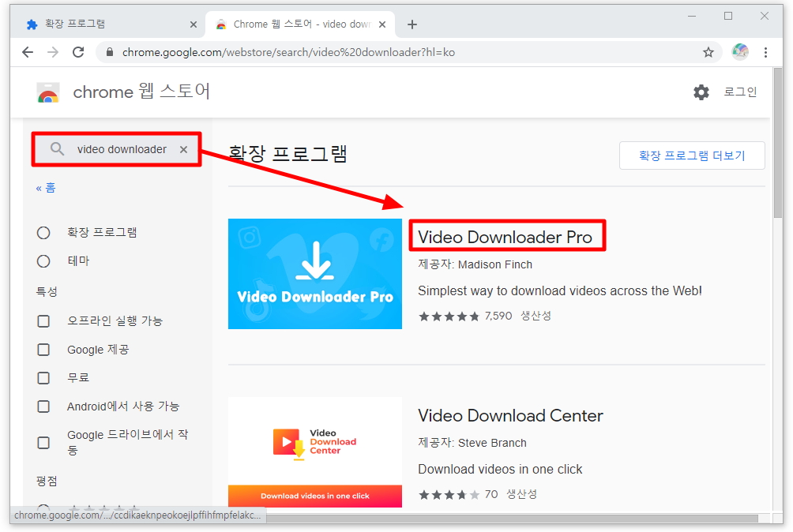Open a new tab with plus button
The image size is (793, 532).
click(412, 24)
